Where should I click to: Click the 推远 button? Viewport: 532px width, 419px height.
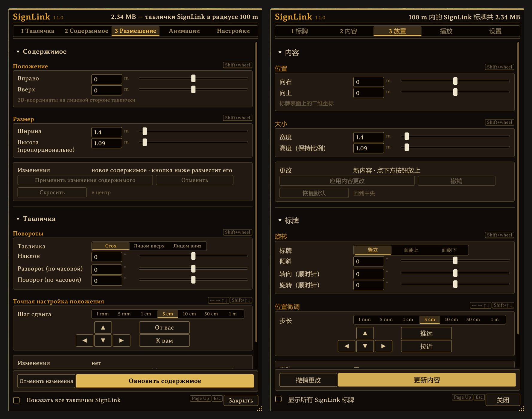[426, 333]
